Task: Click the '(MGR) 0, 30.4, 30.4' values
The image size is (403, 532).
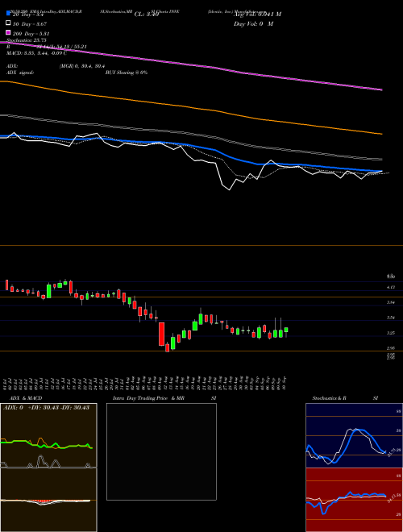Action: pos(82,66)
